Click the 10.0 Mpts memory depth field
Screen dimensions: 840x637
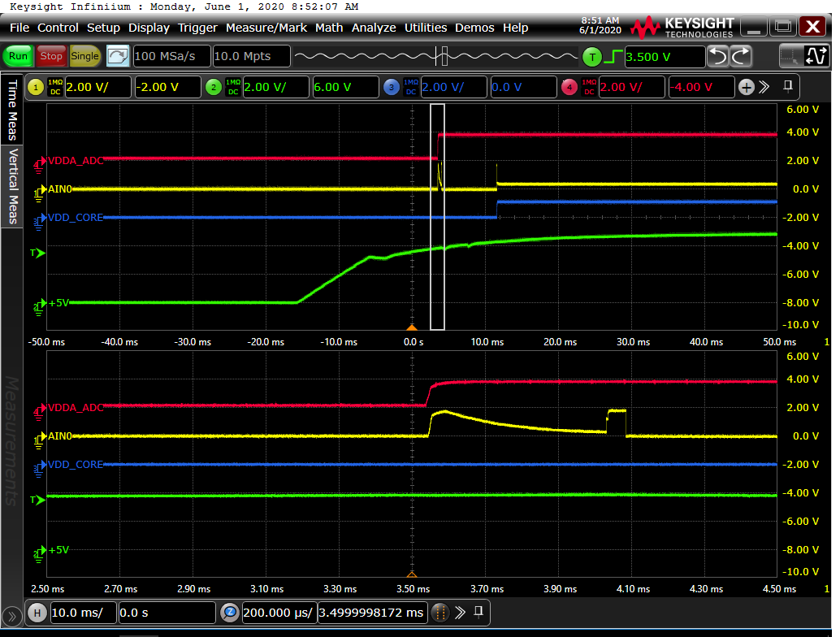coord(251,56)
